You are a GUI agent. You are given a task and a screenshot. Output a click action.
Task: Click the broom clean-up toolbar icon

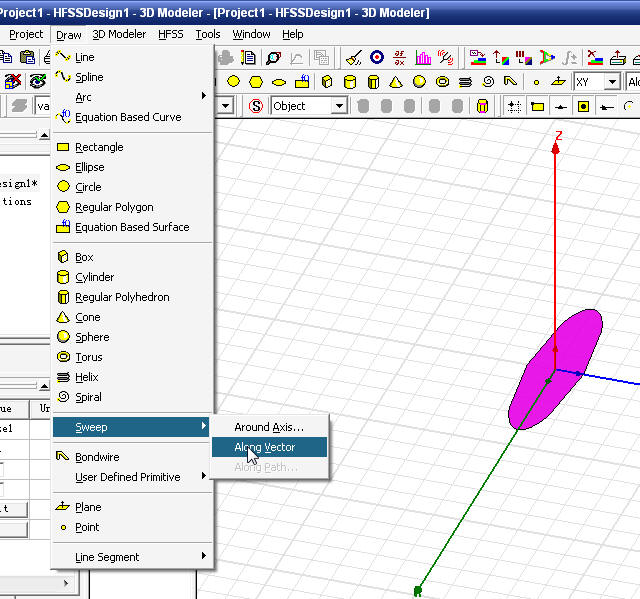(353, 58)
